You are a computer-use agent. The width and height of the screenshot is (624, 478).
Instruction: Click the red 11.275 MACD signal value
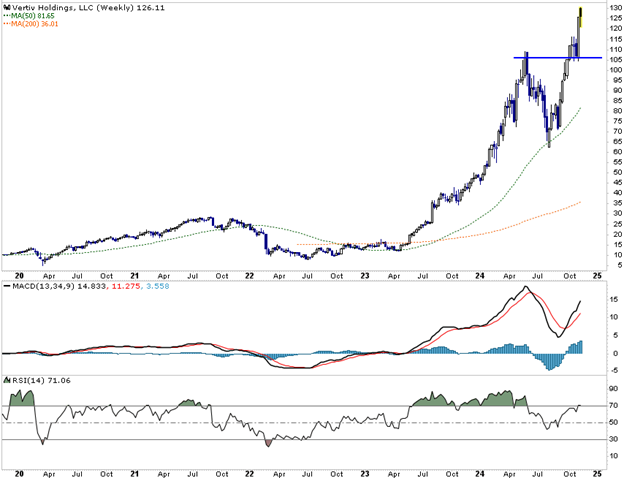coord(125,286)
